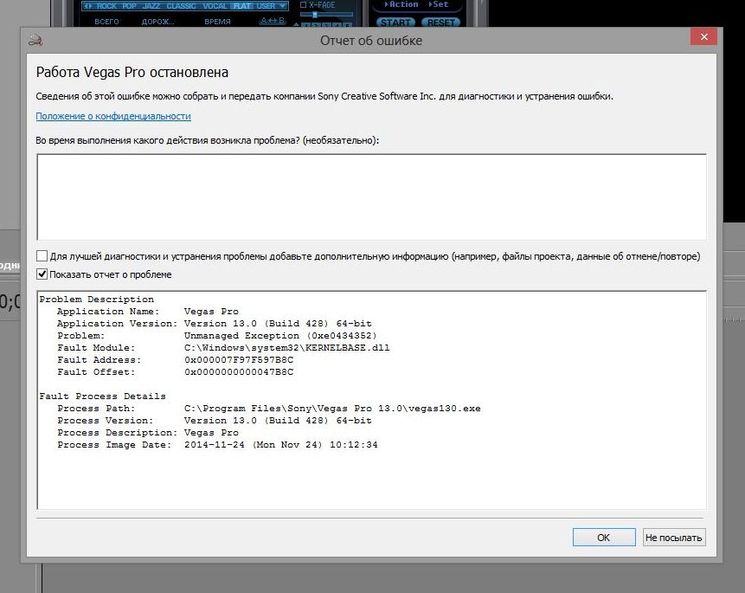The height and width of the screenshot is (593, 745).
Task: Click OK to send the error report
Action: 603,537
